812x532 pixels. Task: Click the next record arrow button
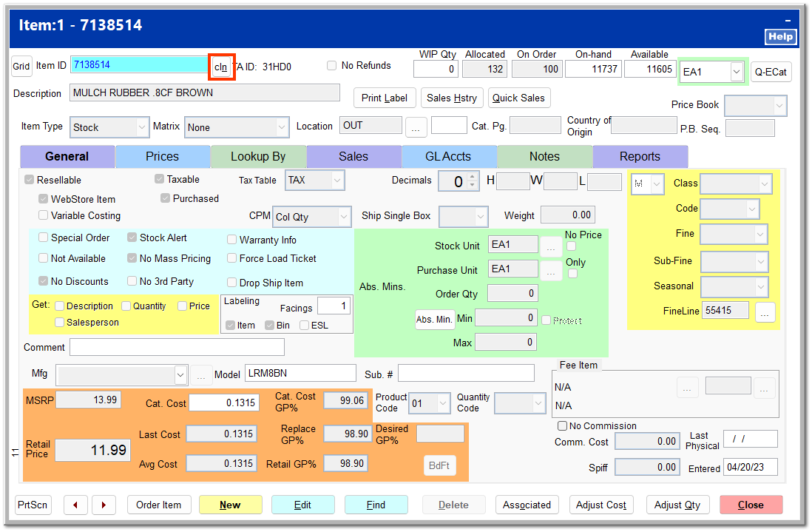(104, 505)
